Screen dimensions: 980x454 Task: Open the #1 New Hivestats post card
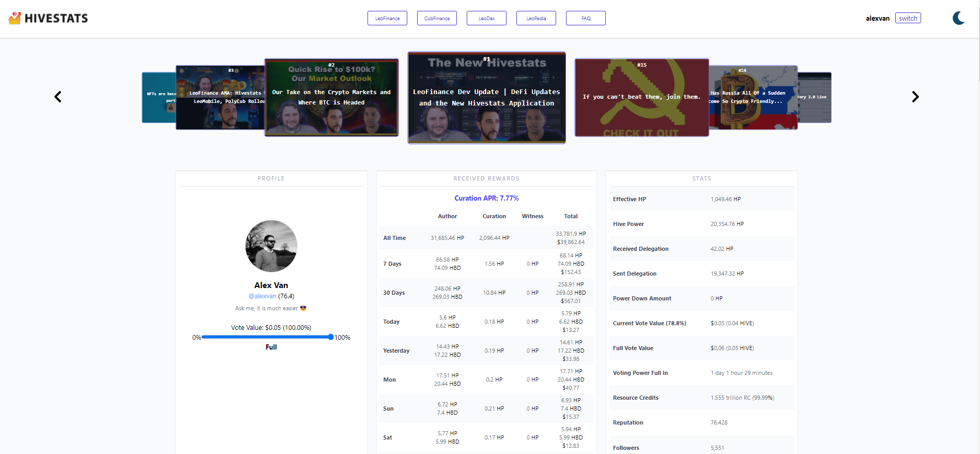[x=486, y=98]
